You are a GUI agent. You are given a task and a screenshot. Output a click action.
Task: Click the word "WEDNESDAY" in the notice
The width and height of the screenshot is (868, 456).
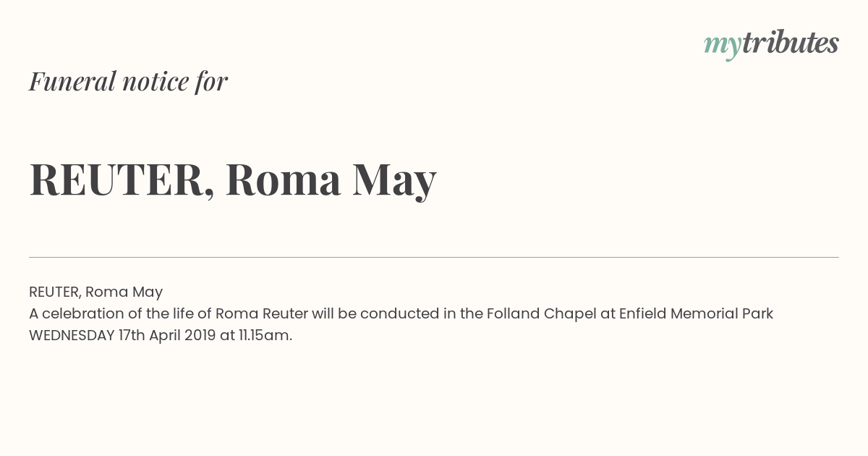[x=72, y=335]
